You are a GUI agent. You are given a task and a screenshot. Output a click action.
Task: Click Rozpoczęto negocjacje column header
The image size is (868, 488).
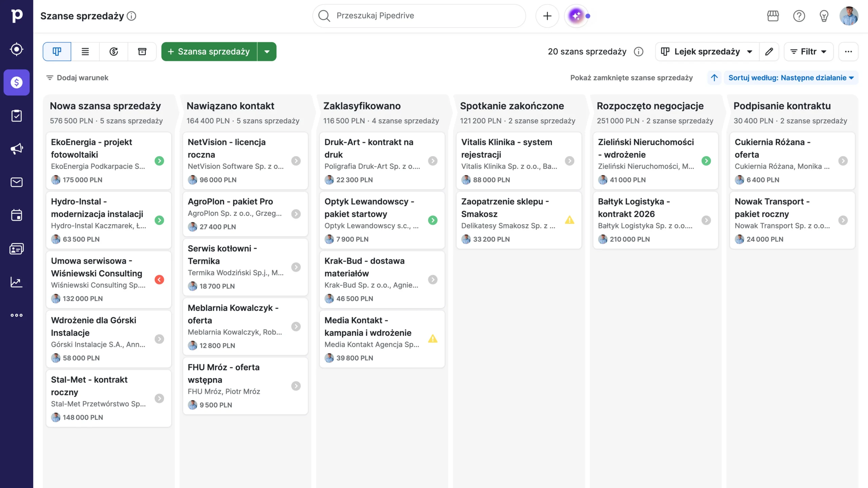[650, 106]
